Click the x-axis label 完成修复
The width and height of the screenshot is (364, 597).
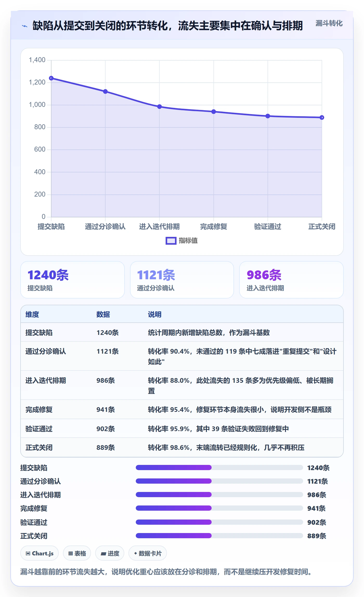pos(213,227)
